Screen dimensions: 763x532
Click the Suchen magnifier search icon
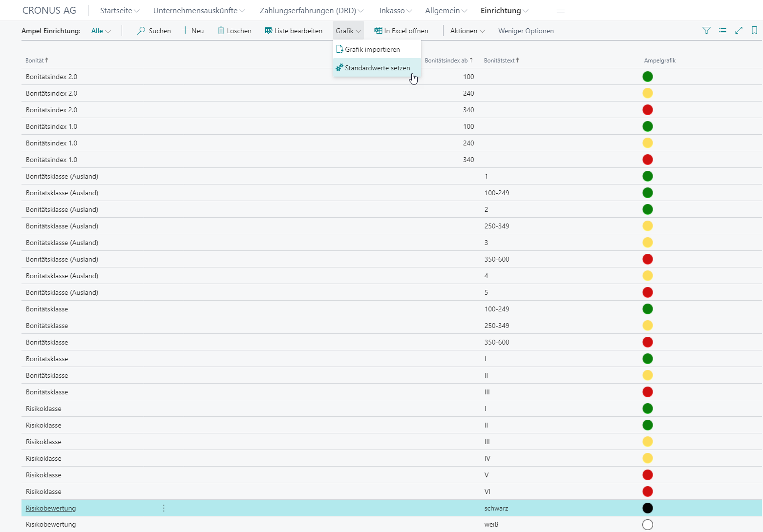coord(141,31)
